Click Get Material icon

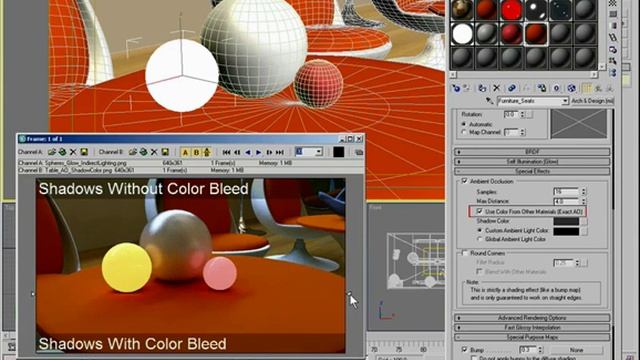[456, 88]
